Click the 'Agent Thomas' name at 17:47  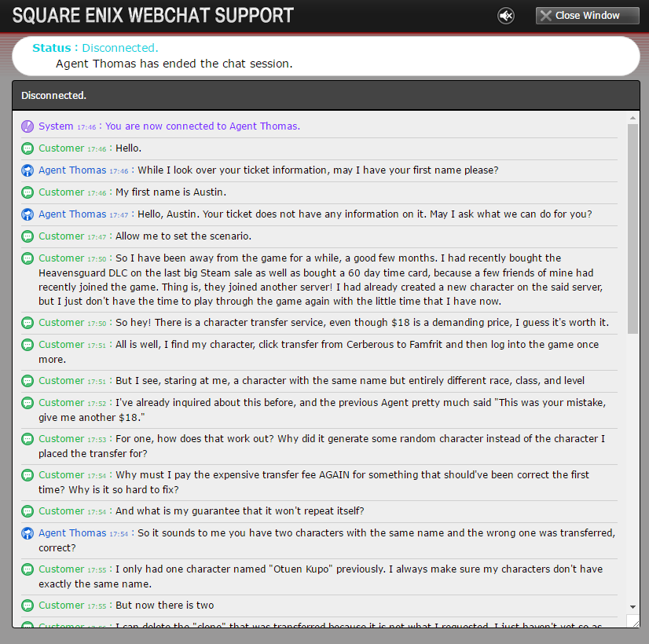[x=72, y=214]
